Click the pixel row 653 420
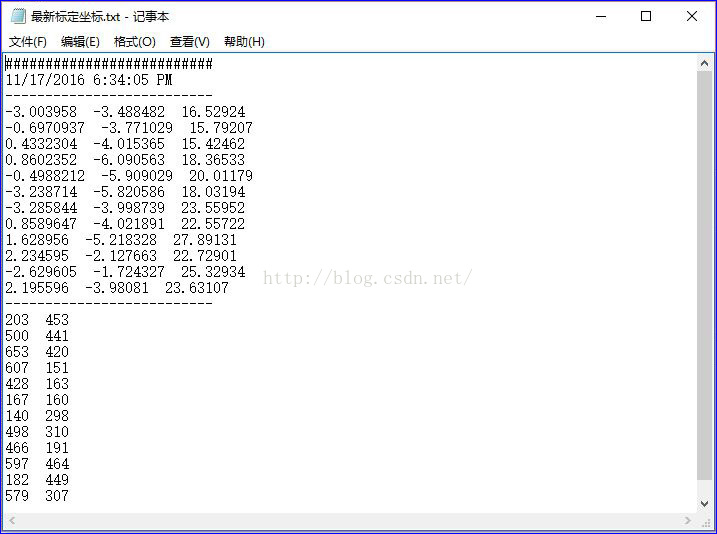Screen dimensions: 717x534 point(37,352)
